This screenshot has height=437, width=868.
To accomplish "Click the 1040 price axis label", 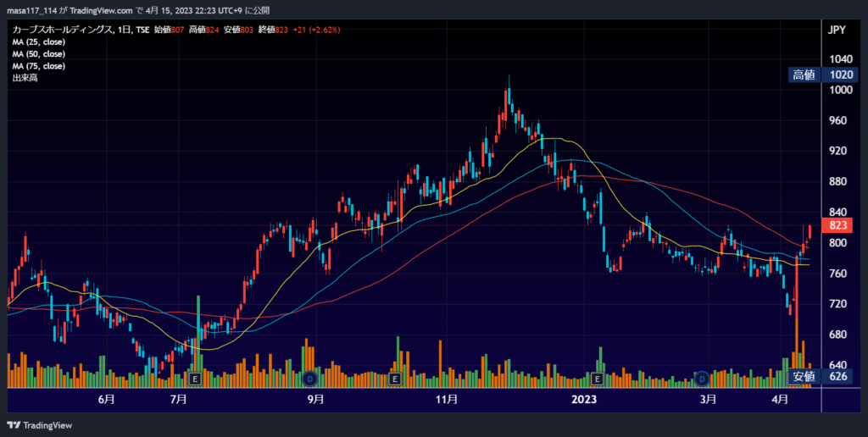I will coord(840,59).
